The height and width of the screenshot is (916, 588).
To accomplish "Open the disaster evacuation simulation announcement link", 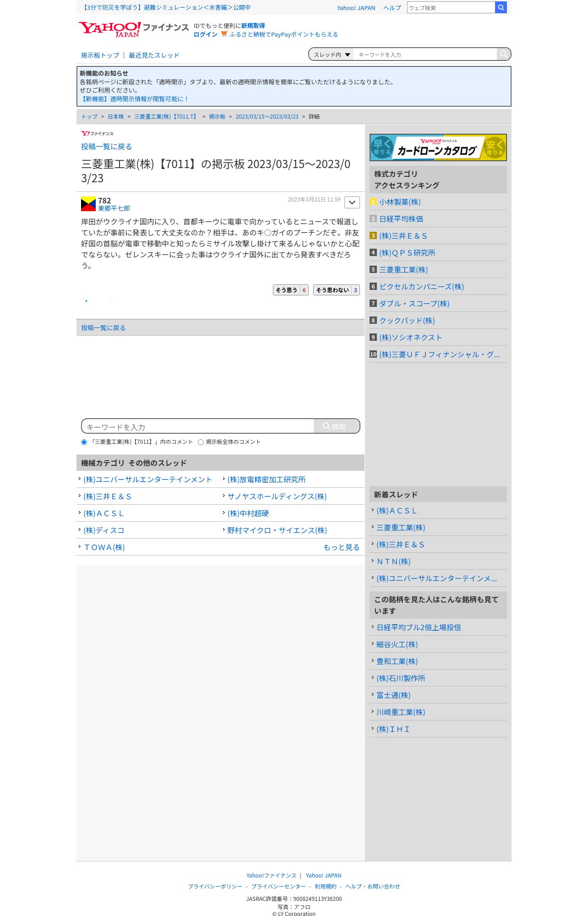I will (x=166, y=7).
